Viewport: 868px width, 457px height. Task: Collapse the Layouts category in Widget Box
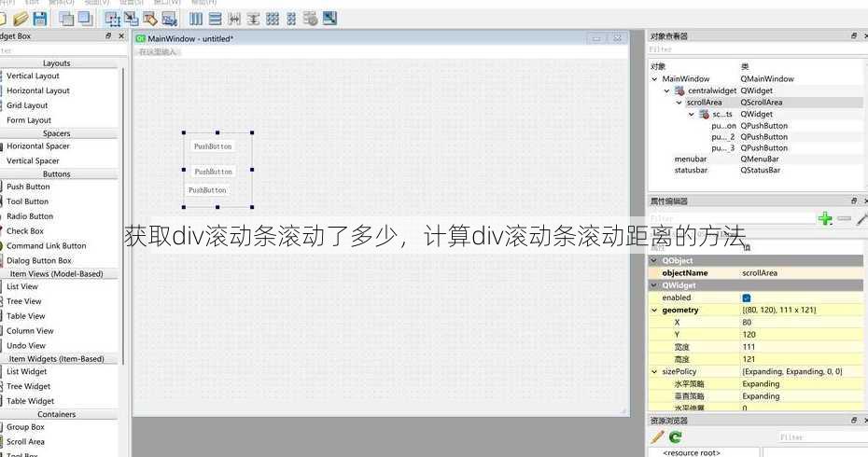click(56, 63)
